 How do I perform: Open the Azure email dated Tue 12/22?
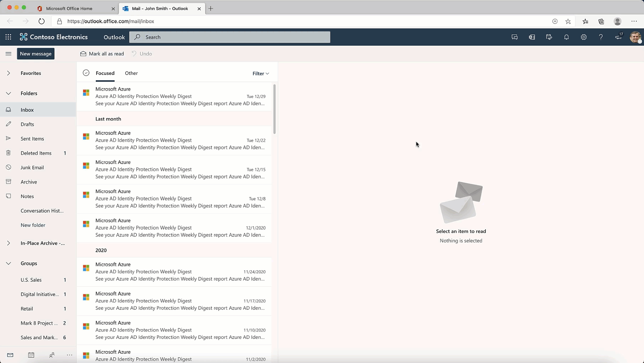(x=174, y=140)
